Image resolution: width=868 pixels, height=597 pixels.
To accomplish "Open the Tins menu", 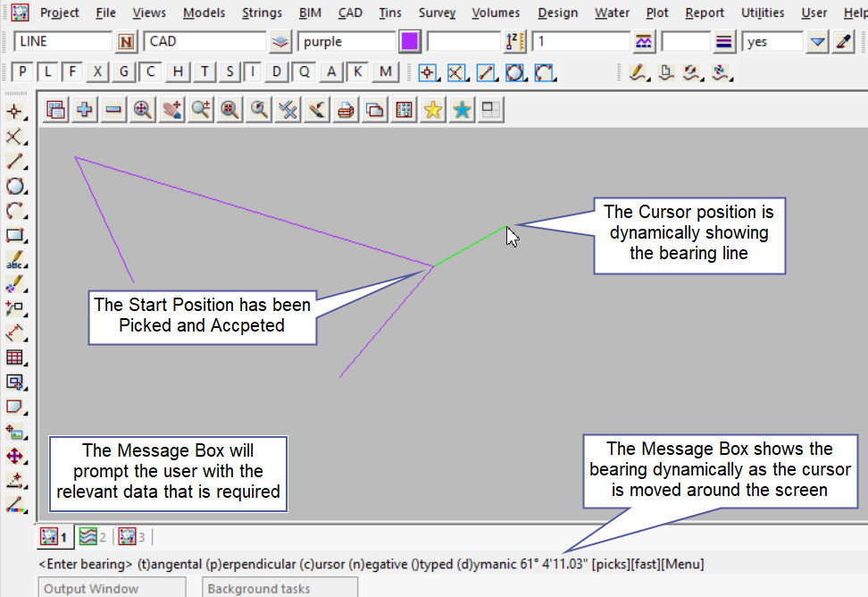I will 390,13.
